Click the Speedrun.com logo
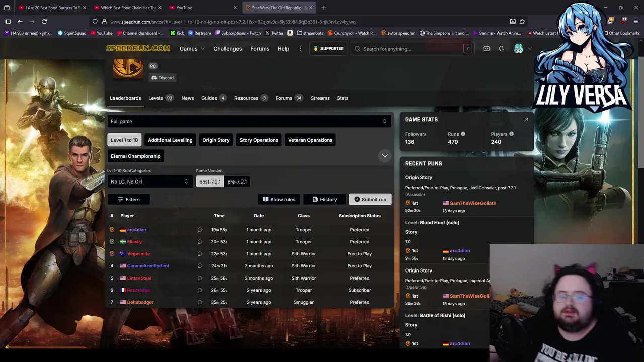The height and width of the screenshot is (362, 644). 138,49
